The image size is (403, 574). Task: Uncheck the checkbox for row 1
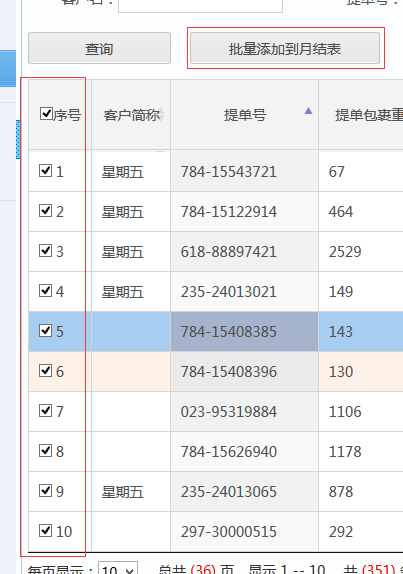(x=45, y=171)
